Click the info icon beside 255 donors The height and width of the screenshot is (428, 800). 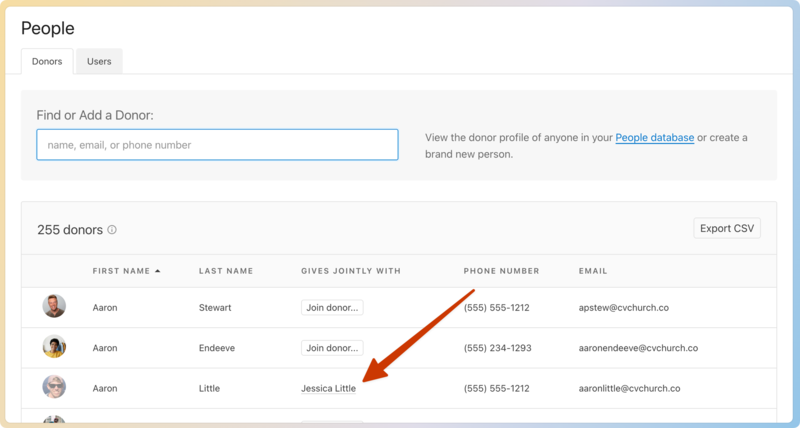(112, 230)
